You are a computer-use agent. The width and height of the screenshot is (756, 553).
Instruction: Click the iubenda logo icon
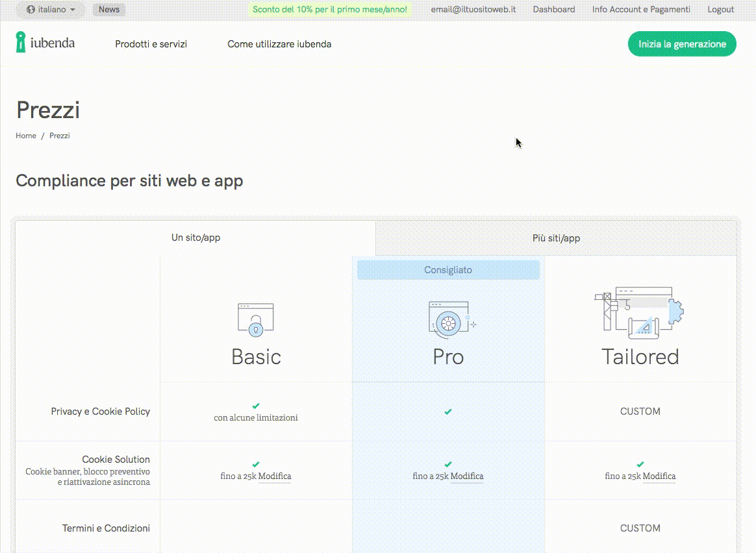click(x=21, y=42)
